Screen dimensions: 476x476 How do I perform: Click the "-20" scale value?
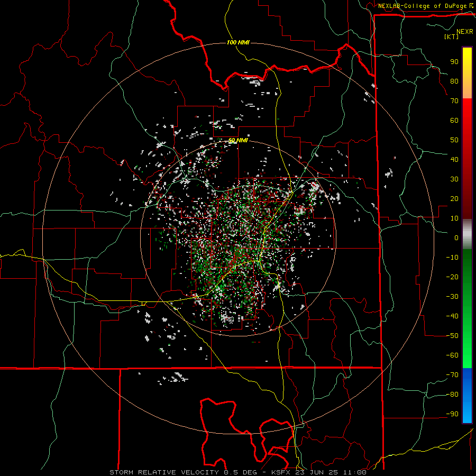[452, 277]
